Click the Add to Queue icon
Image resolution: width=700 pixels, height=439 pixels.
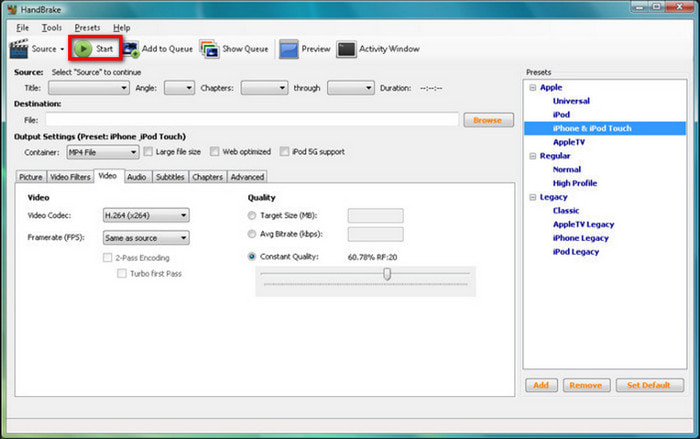click(x=131, y=49)
